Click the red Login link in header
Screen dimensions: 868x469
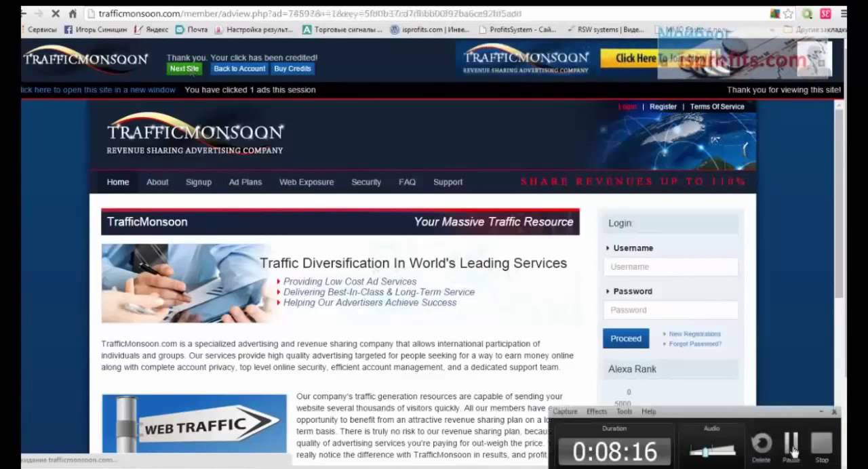[627, 106]
